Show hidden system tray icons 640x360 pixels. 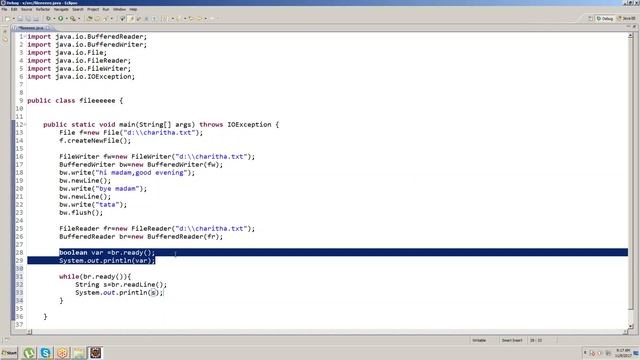click(x=585, y=353)
